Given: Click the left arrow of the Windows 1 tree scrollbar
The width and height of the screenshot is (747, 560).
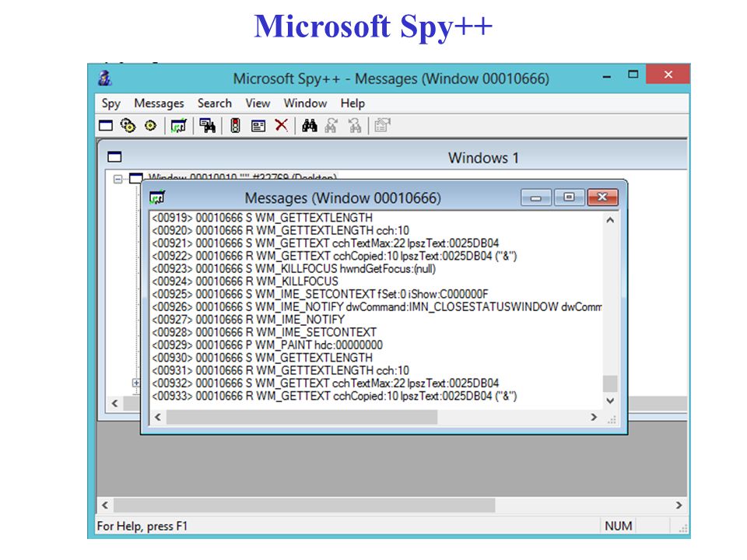Looking at the screenshot, I should coord(115,404).
